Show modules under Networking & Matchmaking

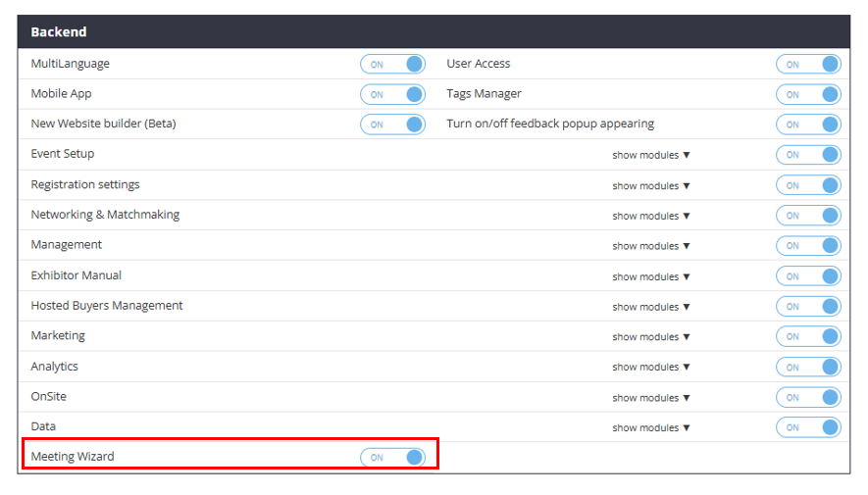click(651, 216)
